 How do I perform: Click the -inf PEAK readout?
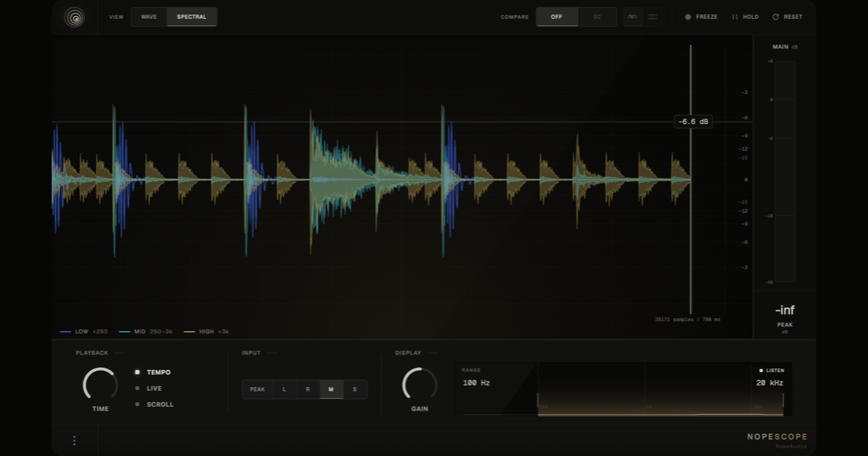(x=785, y=311)
